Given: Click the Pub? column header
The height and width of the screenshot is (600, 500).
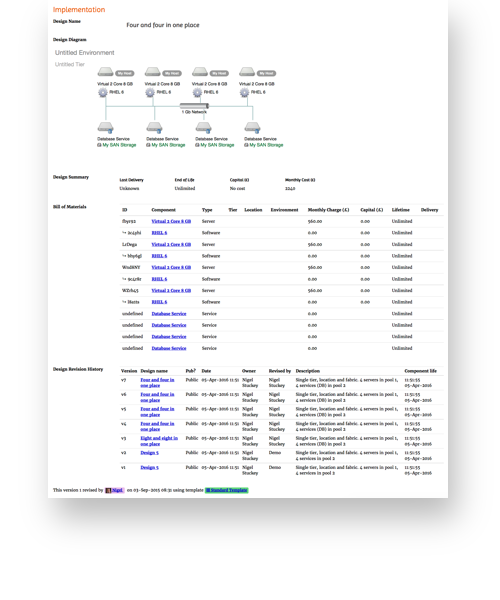Looking at the screenshot, I should [x=191, y=371].
